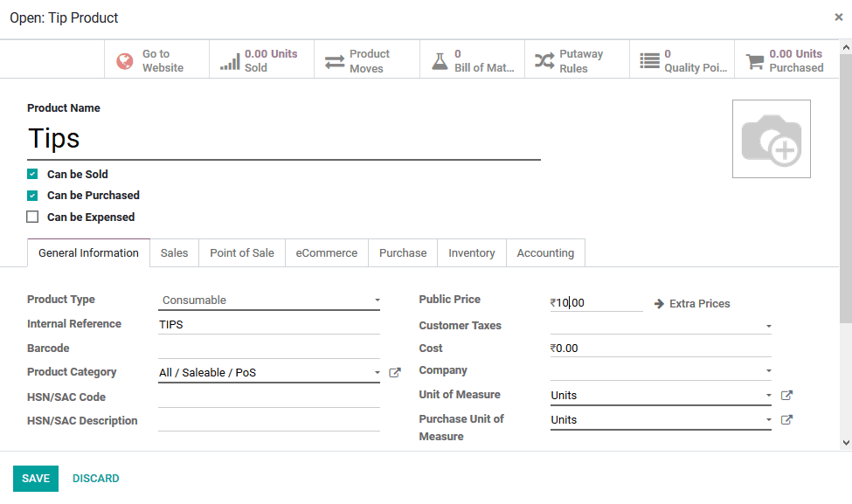Screen dimensions: 852x504
Task: Click the SAVE button
Action: (x=35, y=478)
